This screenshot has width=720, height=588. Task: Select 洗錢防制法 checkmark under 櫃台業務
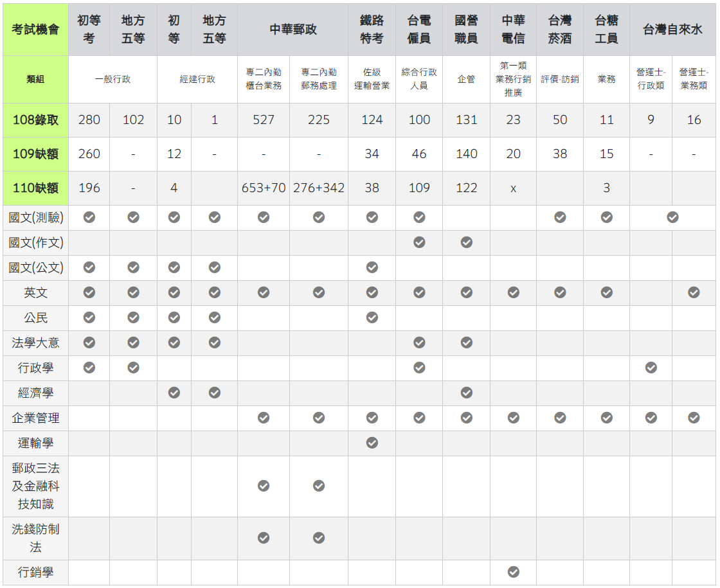[264, 538]
